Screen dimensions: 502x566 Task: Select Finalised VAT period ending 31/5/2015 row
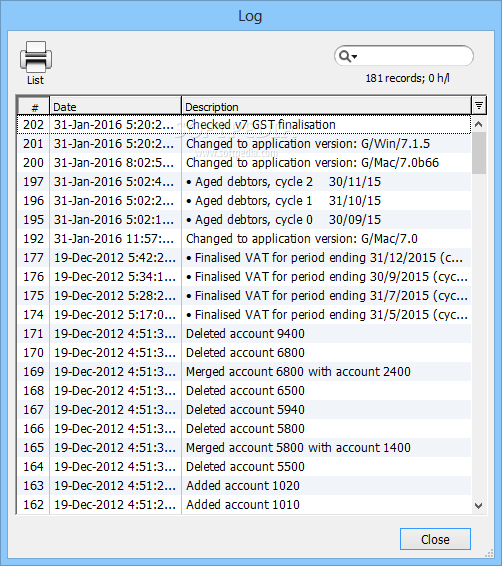click(x=244, y=315)
